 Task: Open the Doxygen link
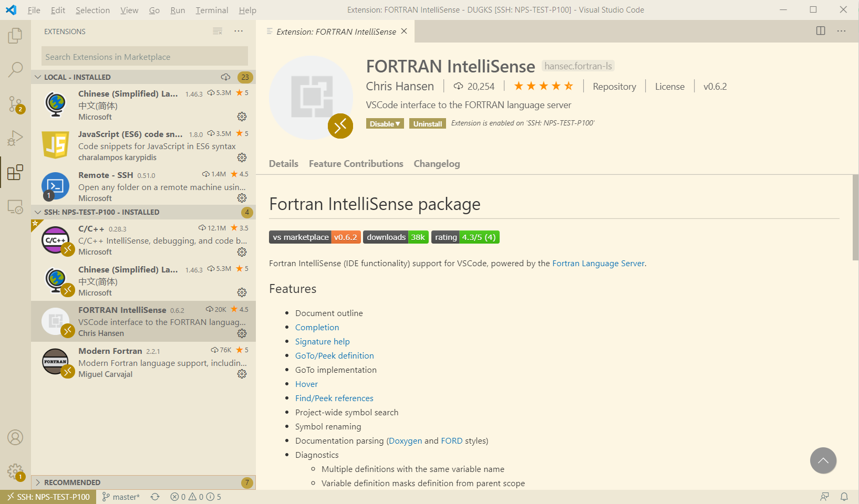(x=405, y=441)
